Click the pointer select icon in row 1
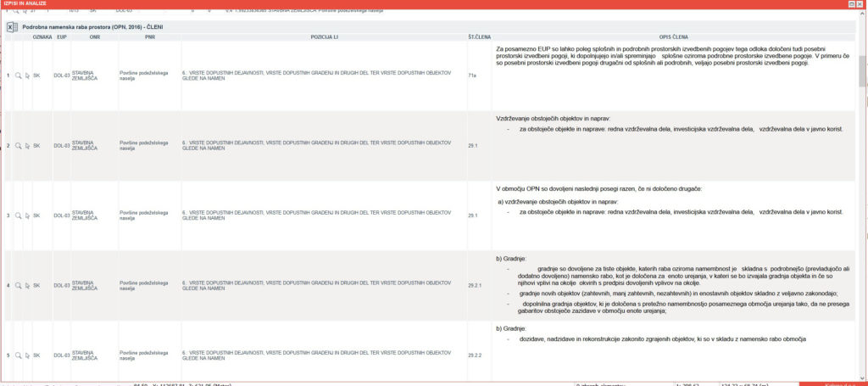The width and height of the screenshot is (868, 386). 27,76
